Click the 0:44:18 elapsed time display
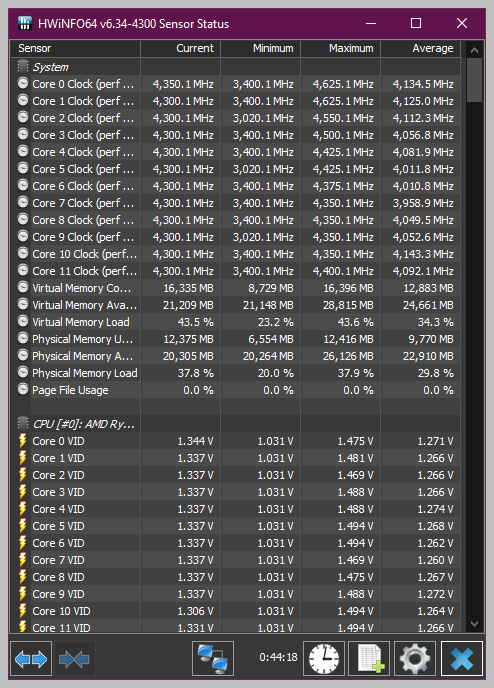The width and height of the screenshot is (494, 688). (x=278, y=657)
